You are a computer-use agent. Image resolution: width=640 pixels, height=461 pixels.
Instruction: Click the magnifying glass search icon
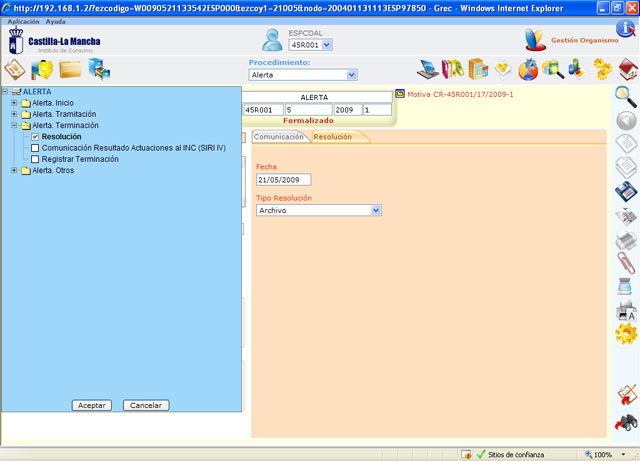pyautogui.click(x=625, y=97)
